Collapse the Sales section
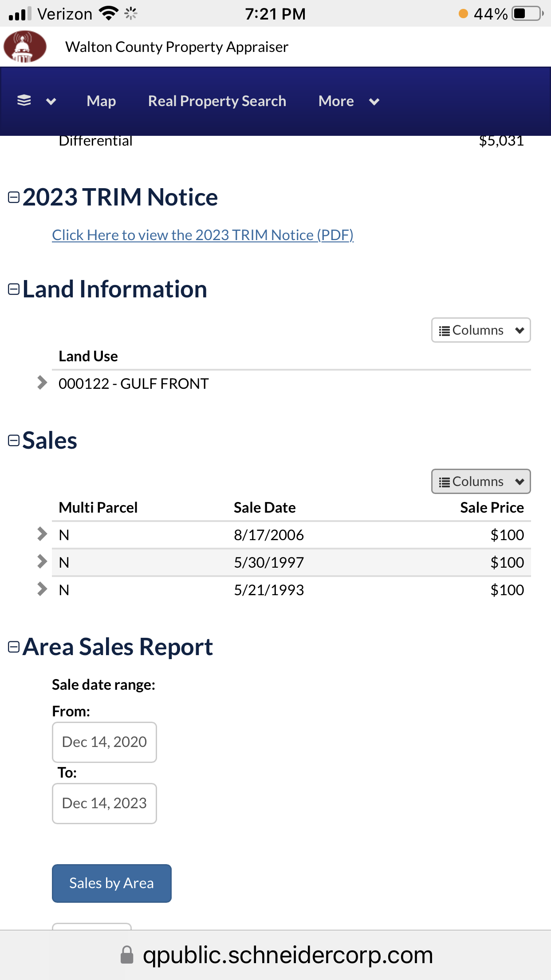Image resolution: width=551 pixels, height=980 pixels. click(14, 441)
